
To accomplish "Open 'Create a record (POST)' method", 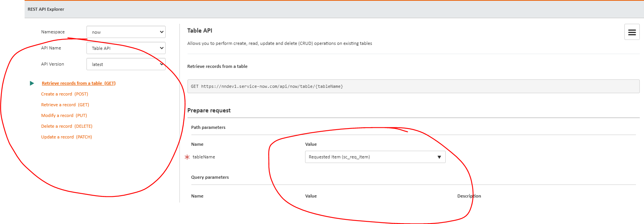I will point(65,94).
